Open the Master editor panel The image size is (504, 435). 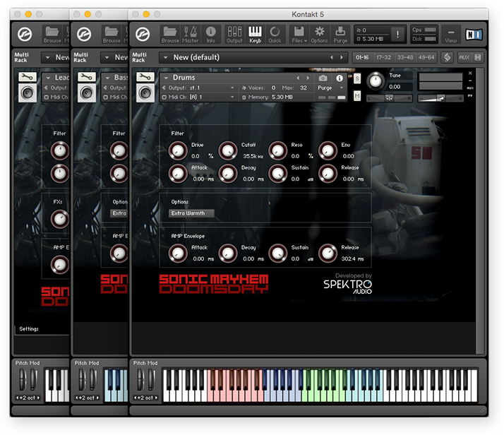(x=191, y=35)
